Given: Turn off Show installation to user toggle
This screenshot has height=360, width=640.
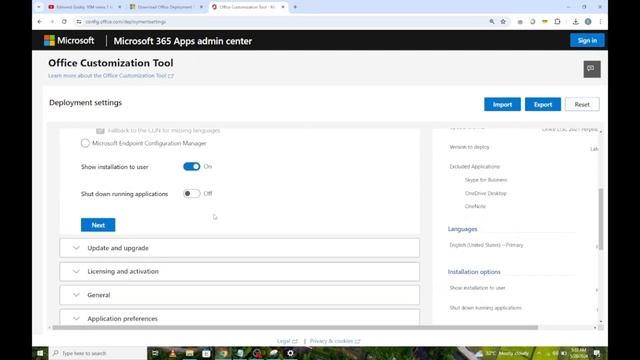Looking at the screenshot, I should pyautogui.click(x=191, y=167).
